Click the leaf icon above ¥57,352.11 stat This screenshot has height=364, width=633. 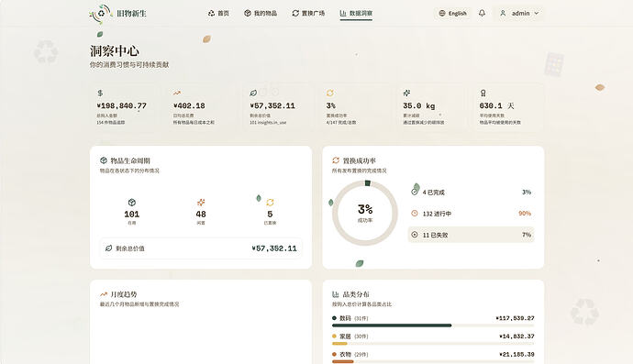(253, 93)
